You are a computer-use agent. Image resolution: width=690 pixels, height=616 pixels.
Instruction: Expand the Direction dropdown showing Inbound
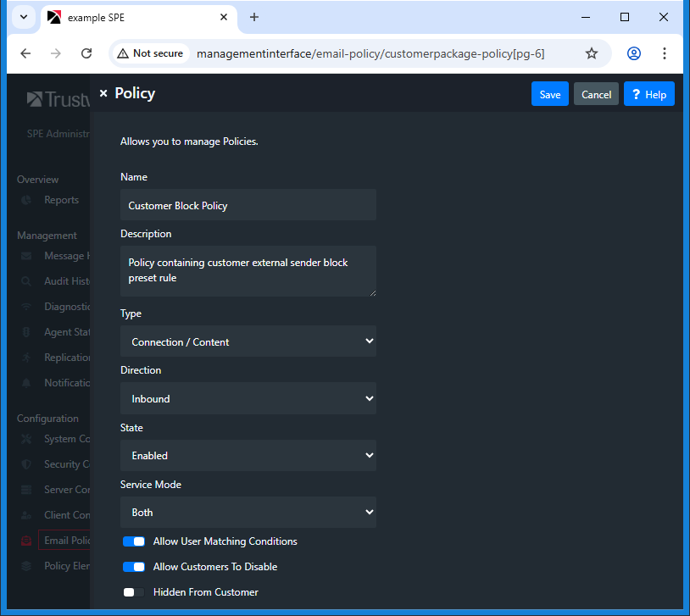[x=248, y=398]
